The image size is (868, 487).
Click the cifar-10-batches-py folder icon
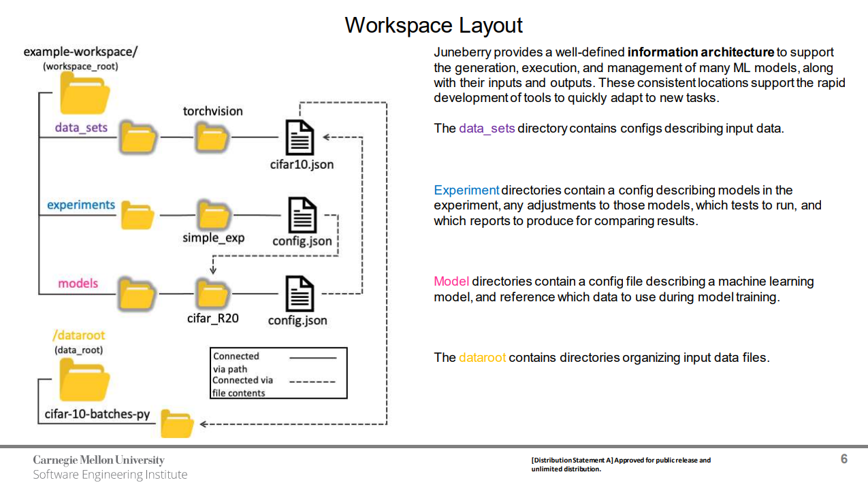177,424
